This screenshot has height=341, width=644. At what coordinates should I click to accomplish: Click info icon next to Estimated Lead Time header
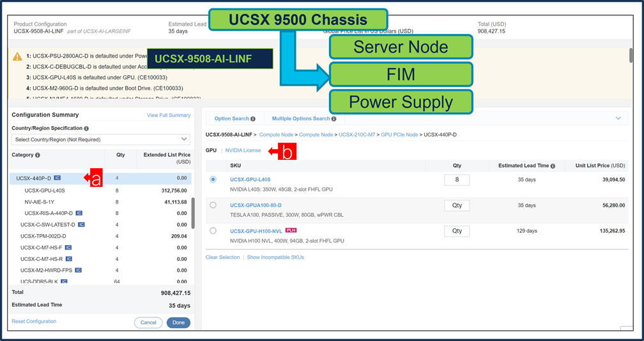tap(553, 166)
